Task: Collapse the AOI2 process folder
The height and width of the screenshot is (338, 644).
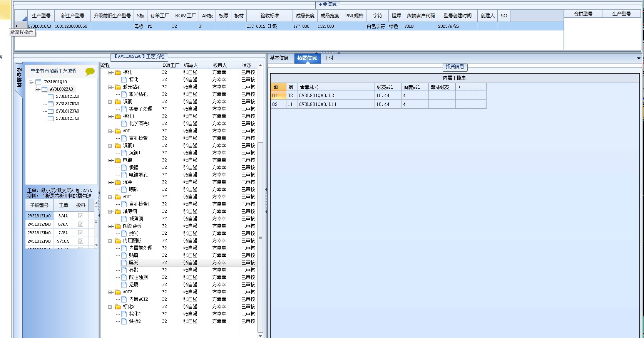Action: point(110,292)
